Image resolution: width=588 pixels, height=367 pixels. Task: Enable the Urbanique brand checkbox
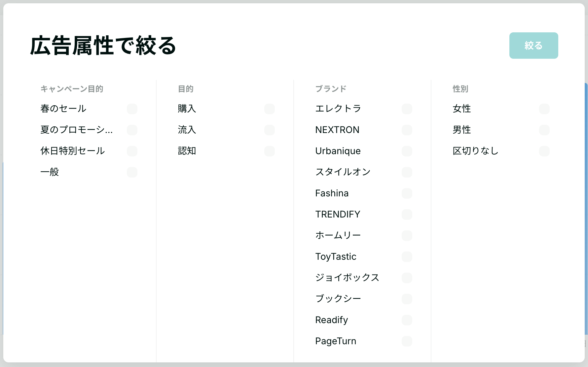tap(407, 151)
